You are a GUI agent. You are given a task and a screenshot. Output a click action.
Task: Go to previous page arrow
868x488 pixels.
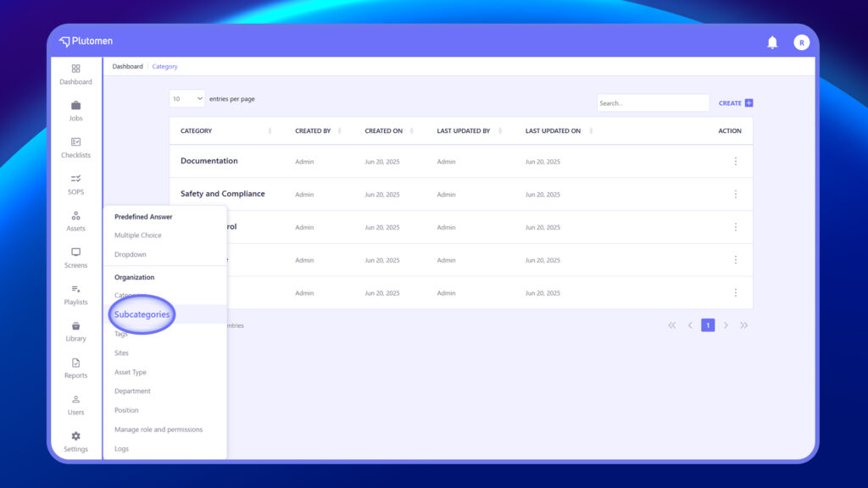point(690,325)
